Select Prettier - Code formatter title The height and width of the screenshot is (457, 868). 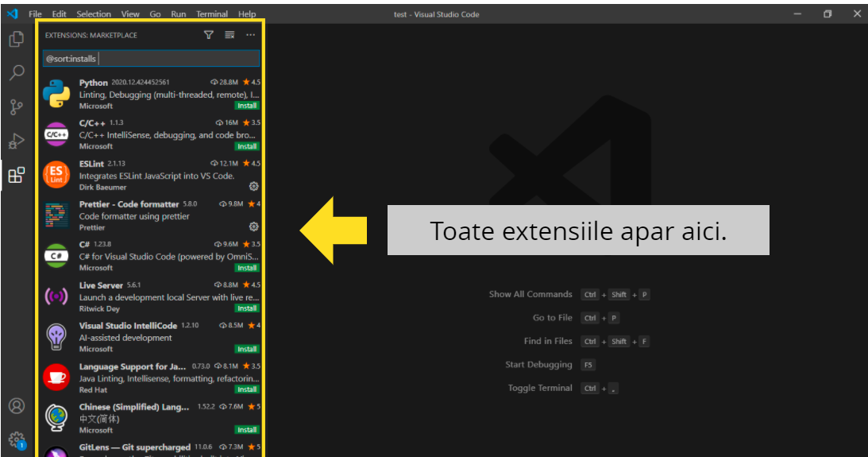129,204
